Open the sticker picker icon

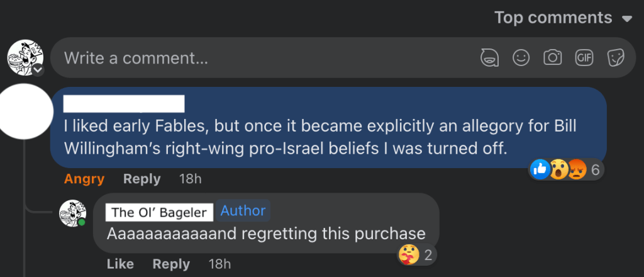point(615,58)
